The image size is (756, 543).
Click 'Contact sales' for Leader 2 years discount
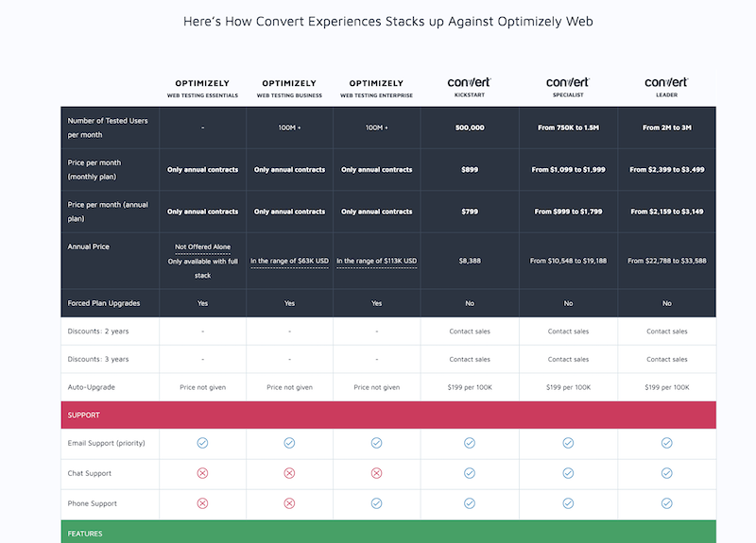click(667, 331)
